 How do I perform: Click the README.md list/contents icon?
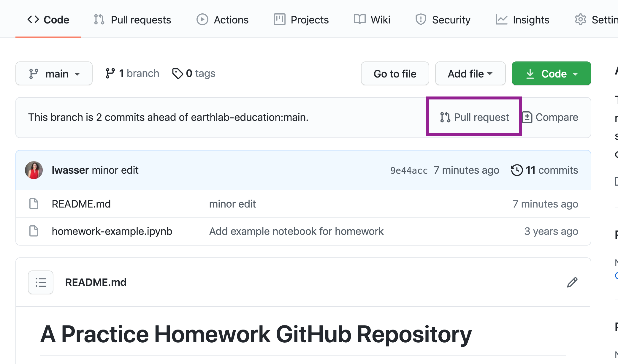coord(41,282)
